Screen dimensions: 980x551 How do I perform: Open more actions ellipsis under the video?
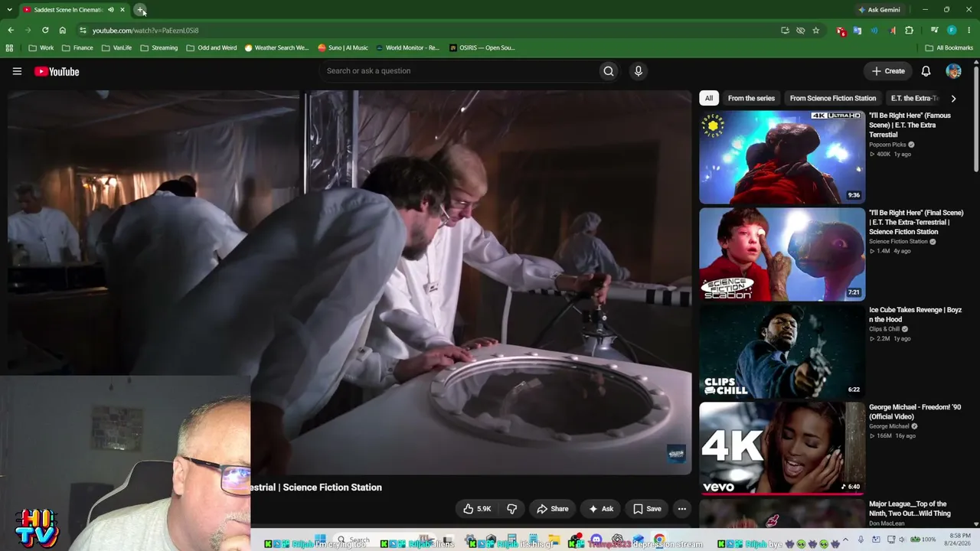682,509
